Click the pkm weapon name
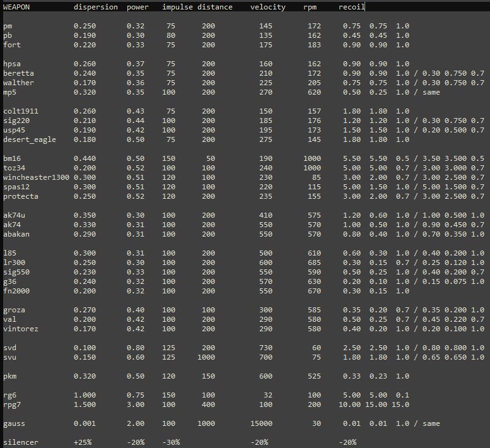 point(9,376)
